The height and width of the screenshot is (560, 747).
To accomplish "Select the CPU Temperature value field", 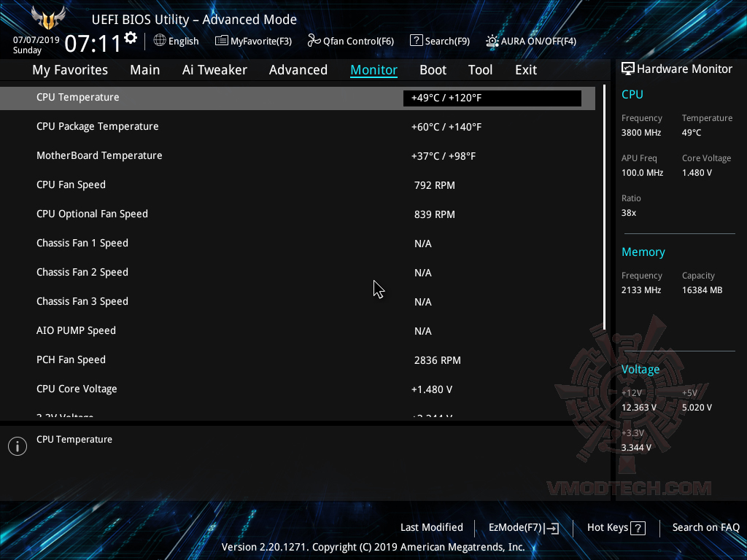I will coord(492,98).
